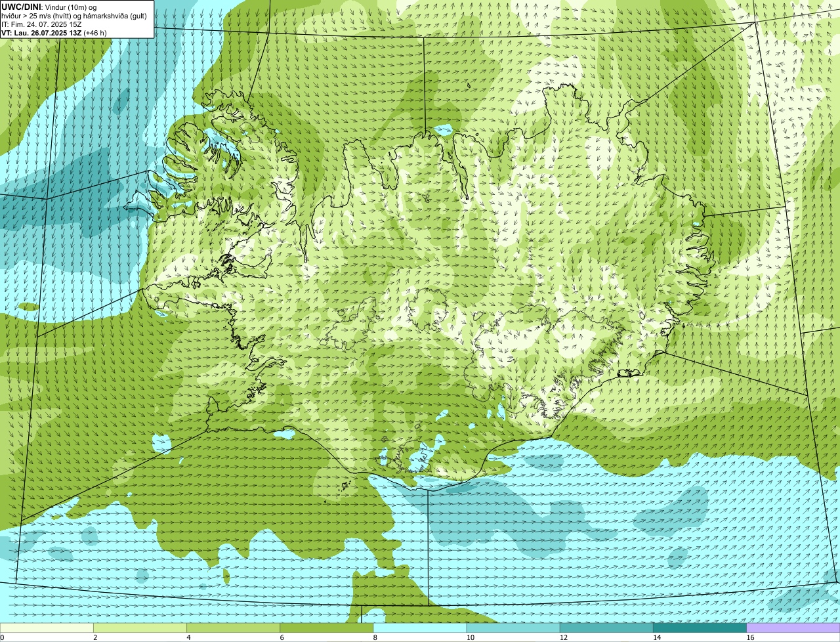Click the "UWC/DINI: Vindur (10m) og" title line
Screen dimensions: 840x642
pos(49,7)
